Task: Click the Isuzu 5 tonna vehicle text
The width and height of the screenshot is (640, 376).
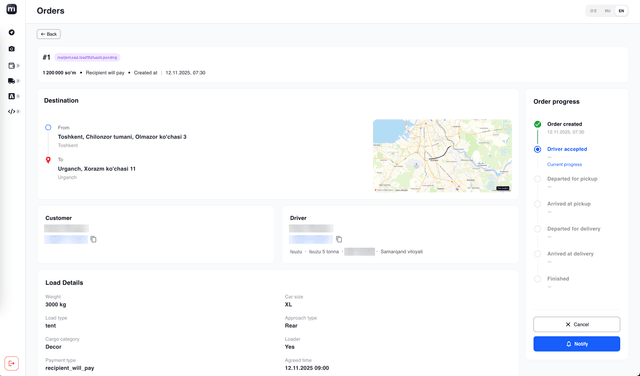Action: [324, 252]
